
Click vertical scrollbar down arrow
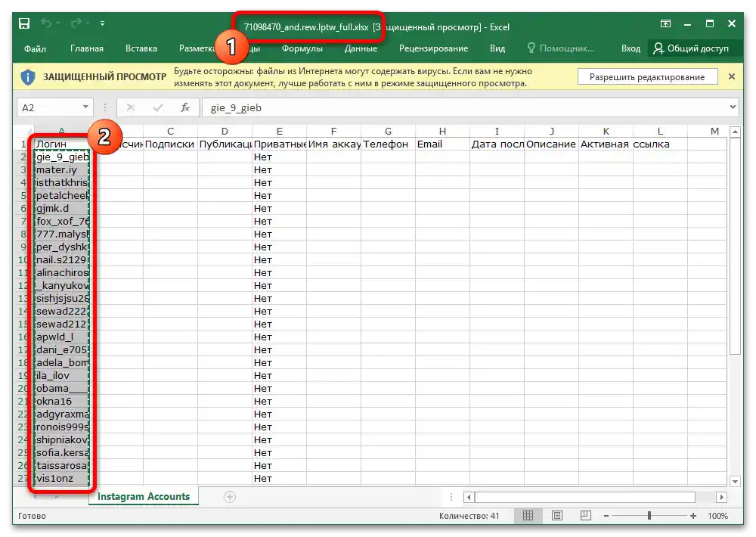click(735, 481)
